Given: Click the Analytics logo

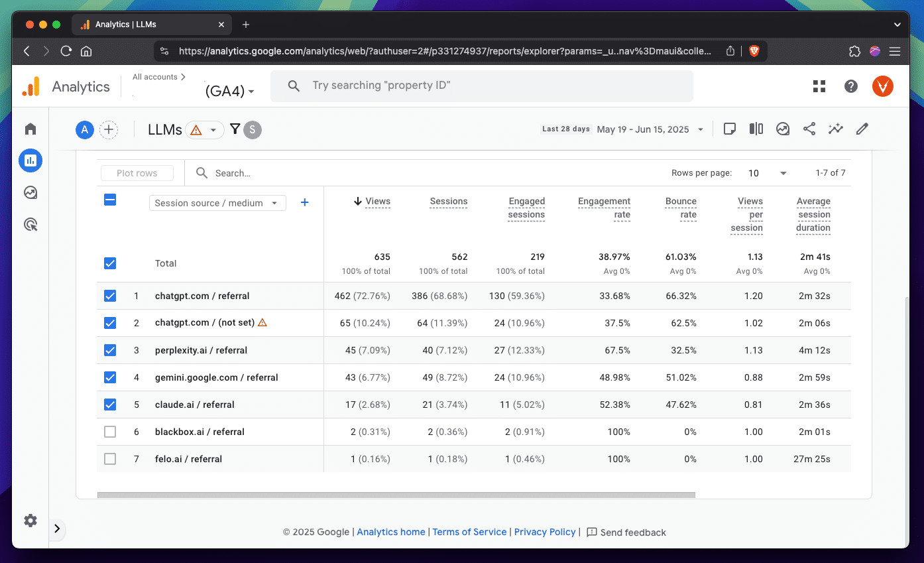Looking at the screenshot, I should point(66,86).
